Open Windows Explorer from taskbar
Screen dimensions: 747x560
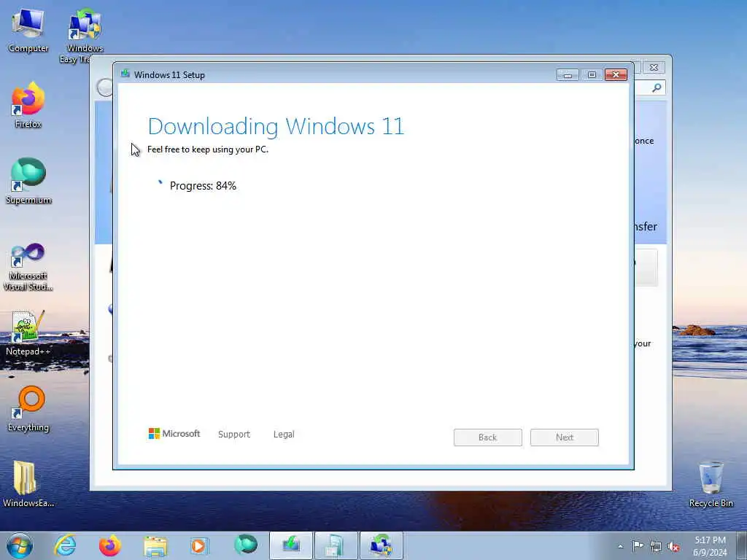155,545
